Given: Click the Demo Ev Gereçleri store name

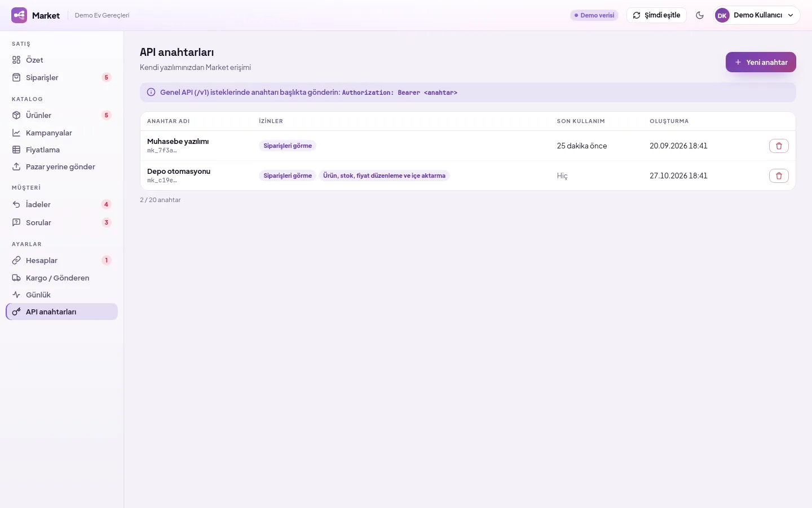Looking at the screenshot, I should [102, 15].
